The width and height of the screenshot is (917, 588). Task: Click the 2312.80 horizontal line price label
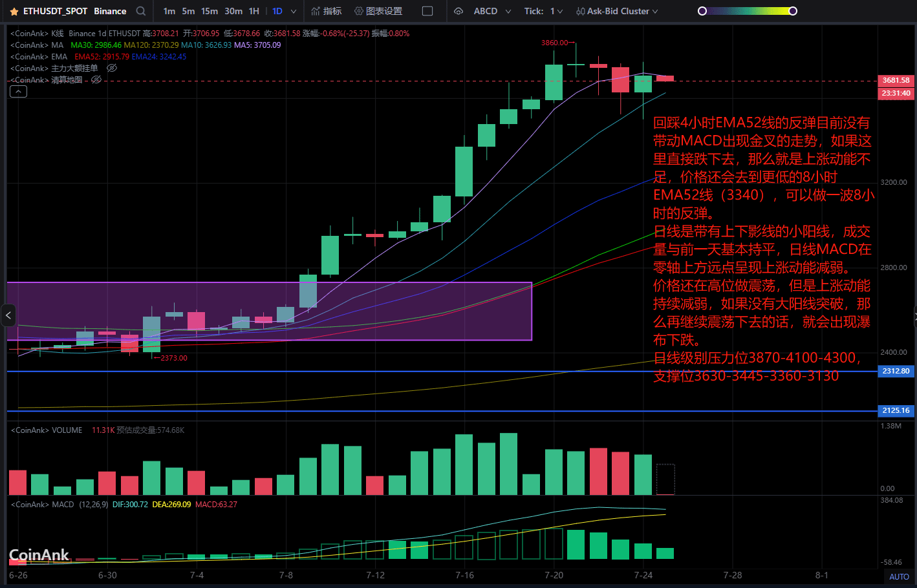click(896, 371)
